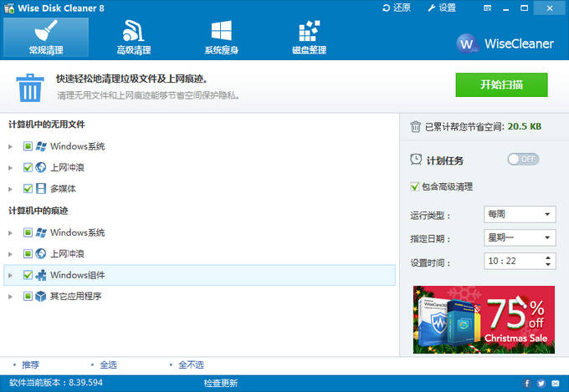Screen dimensions: 569x392
Task: Open the 系统瘦身 tab
Action: (222, 37)
